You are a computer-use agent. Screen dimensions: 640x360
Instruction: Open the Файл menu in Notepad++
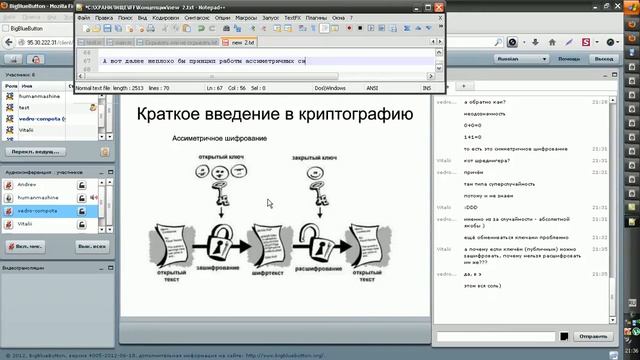pos(84,18)
